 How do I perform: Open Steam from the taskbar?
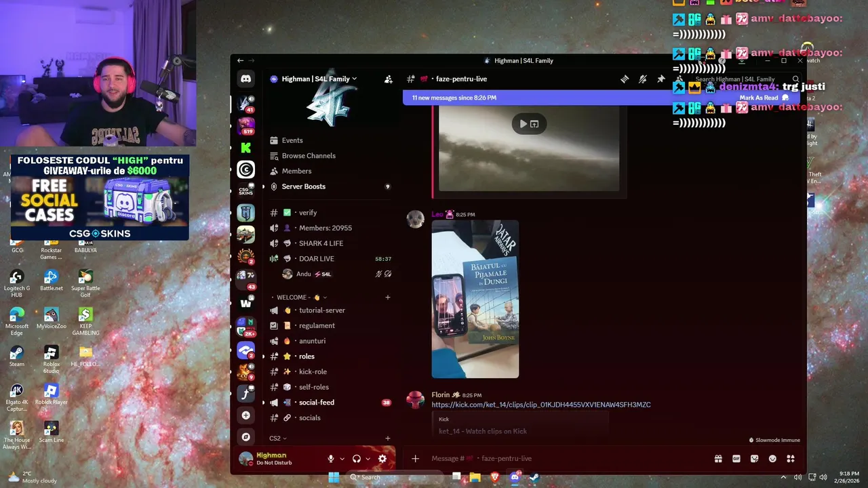[534, 477]
